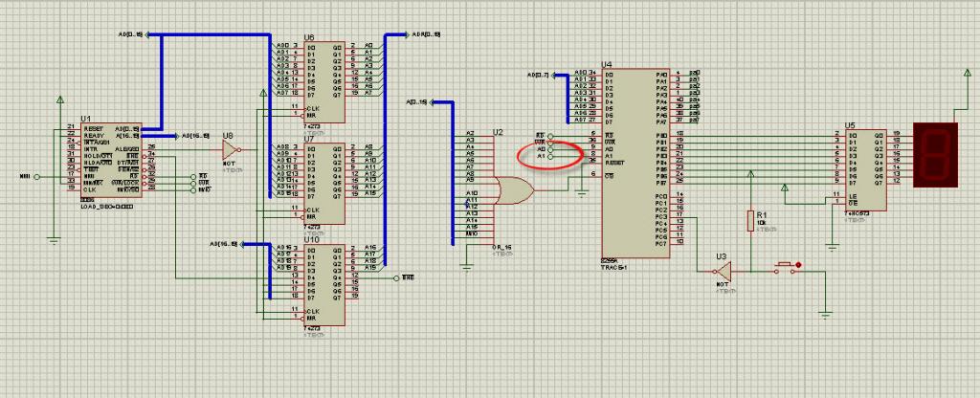Click the AD[0..15] bus terminal at top left
Screen dimensions: 980x398
130,34
